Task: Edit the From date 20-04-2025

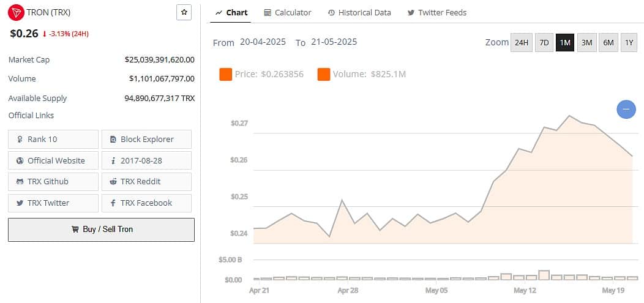Action: pyautogui.click(x=263, y=42)
